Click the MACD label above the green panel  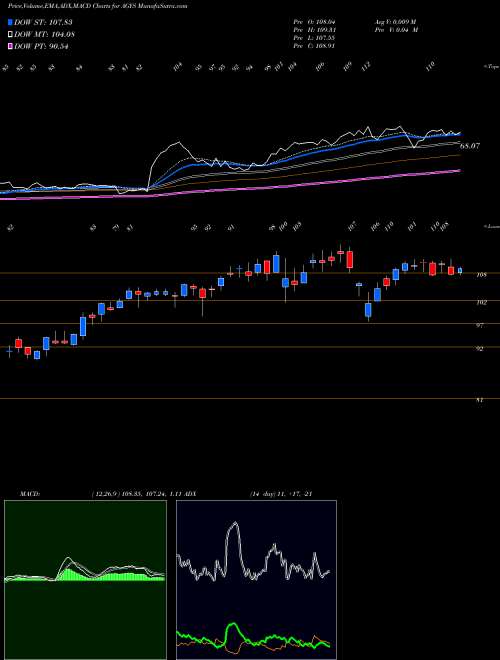29,494
